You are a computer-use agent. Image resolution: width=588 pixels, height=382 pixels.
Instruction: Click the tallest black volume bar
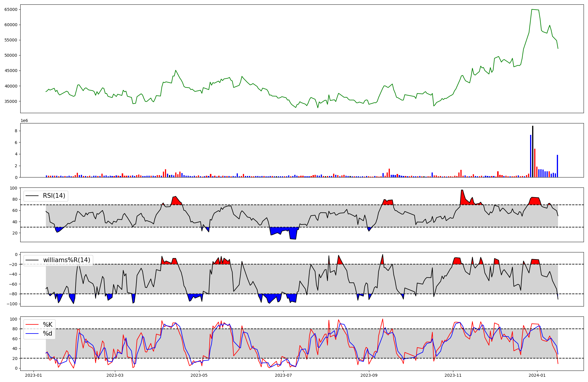[x=533, y=152]
